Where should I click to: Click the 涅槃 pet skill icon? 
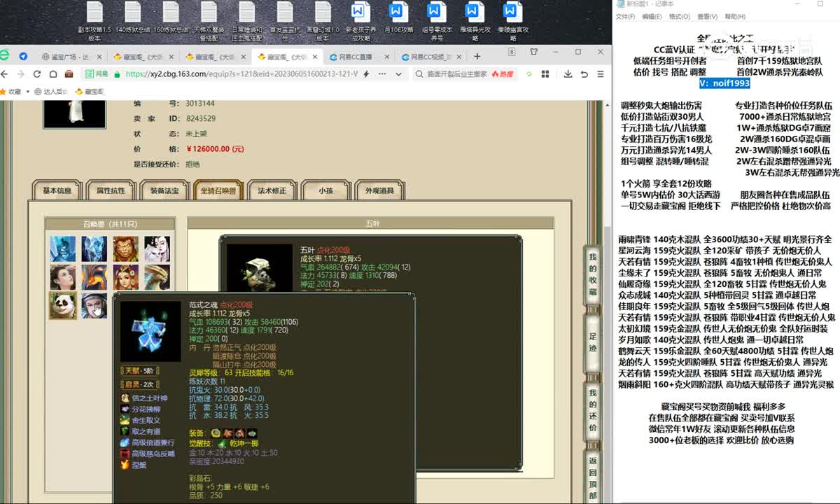pos(124,465)
